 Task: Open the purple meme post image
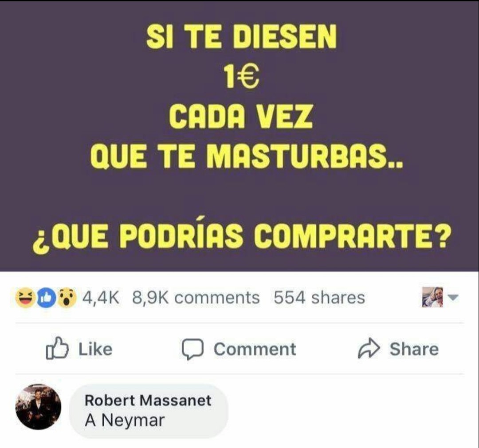click(x=239, y=136)
